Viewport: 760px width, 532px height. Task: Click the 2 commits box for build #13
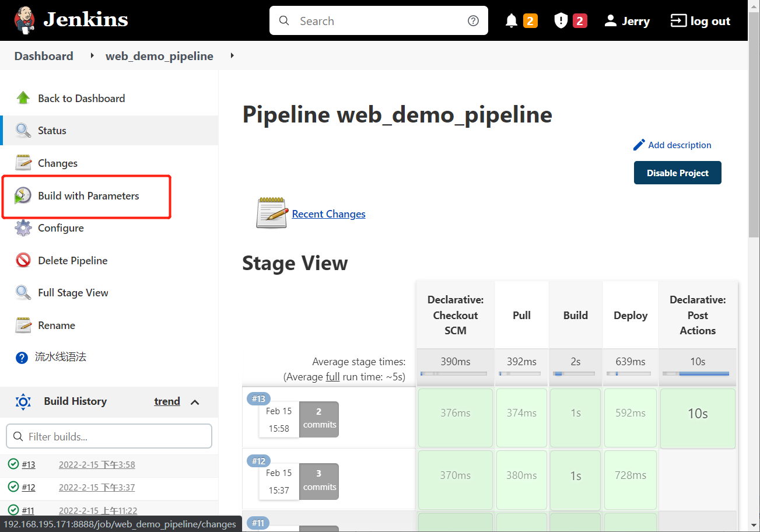pos(319,419)
